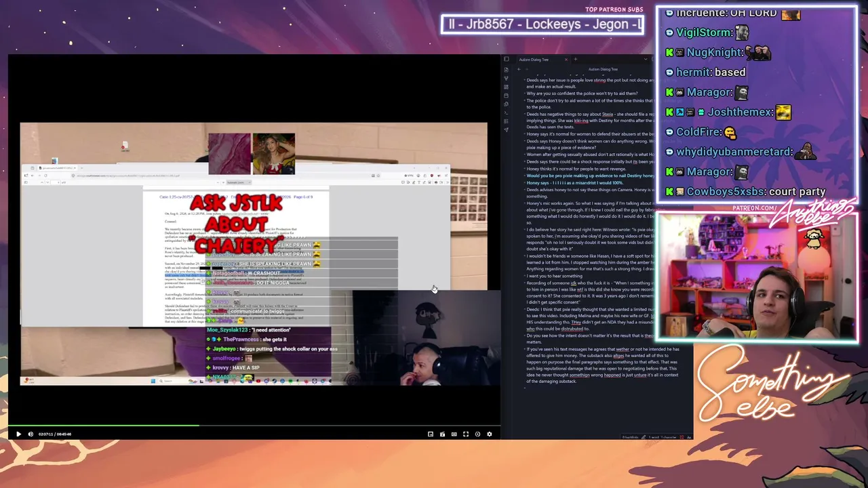
Task: Click the red sync-off icon in status bar
Action: [682, 437]
